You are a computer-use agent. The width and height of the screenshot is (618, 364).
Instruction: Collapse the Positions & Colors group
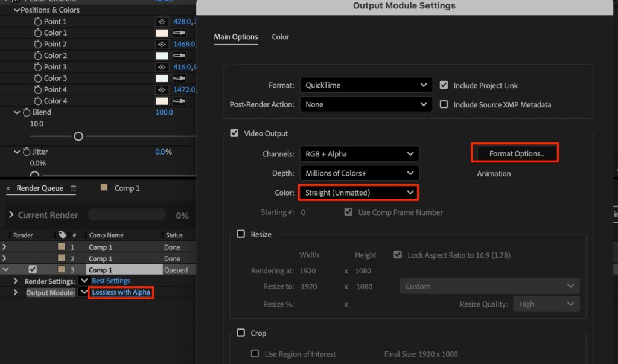tap(17, 10)
